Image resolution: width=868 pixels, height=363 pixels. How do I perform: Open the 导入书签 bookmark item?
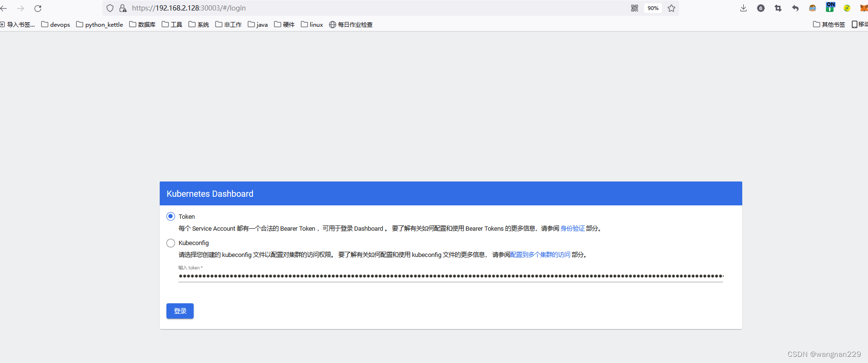(18, 24)
